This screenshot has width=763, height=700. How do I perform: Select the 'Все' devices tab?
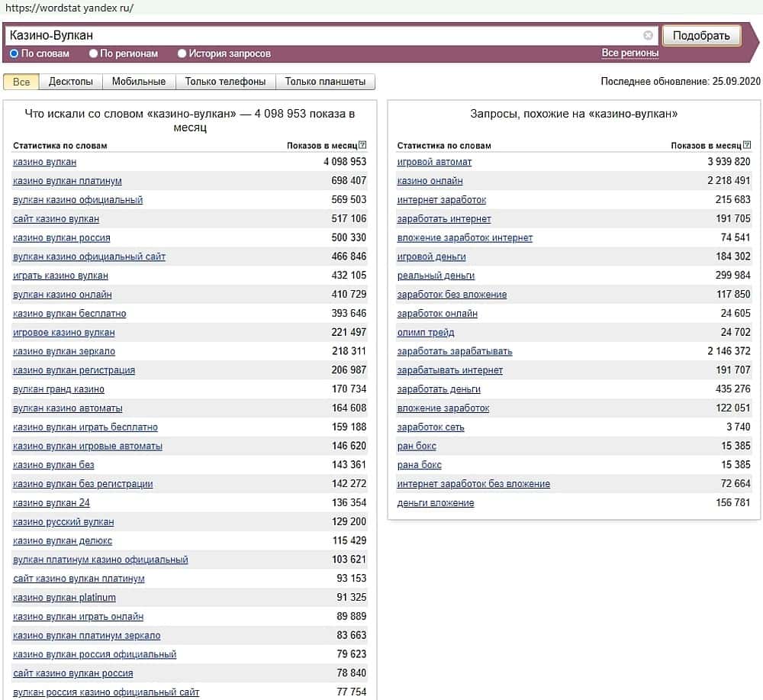tap(21, 82)
